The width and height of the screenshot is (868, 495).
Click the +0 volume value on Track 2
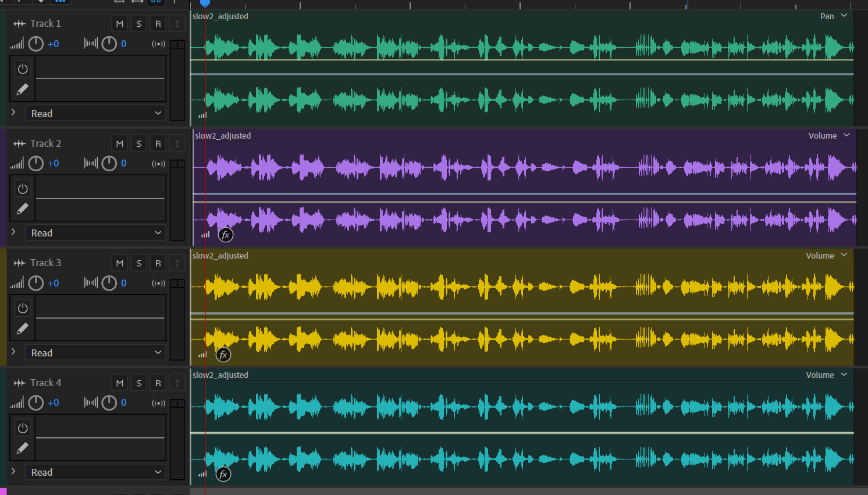tap(53, 163)
